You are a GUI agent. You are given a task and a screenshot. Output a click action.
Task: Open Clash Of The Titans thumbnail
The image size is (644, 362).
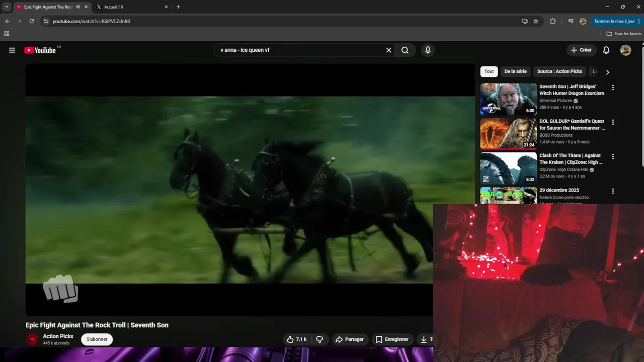tap(509, 168)
